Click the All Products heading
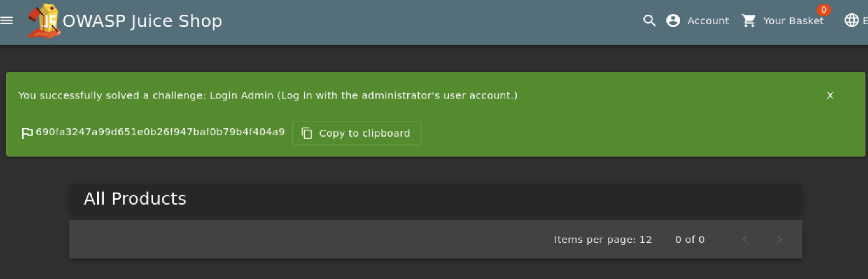The height and width of the screenshot is (279, 868). (x=135, y=199)
